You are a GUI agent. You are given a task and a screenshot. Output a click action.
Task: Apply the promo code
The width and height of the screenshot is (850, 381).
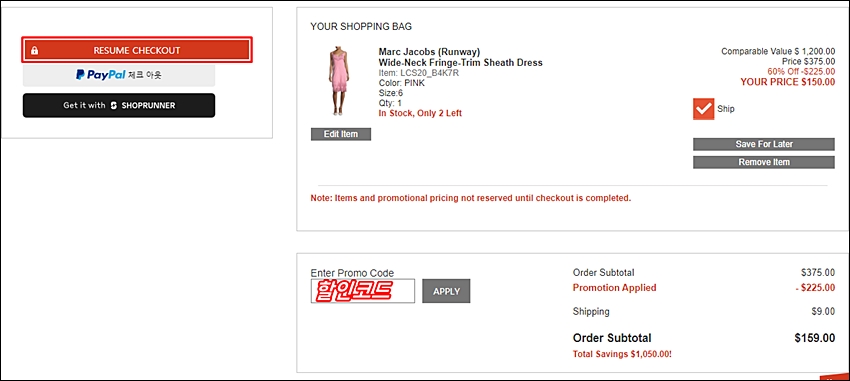(x=446, y=291)
